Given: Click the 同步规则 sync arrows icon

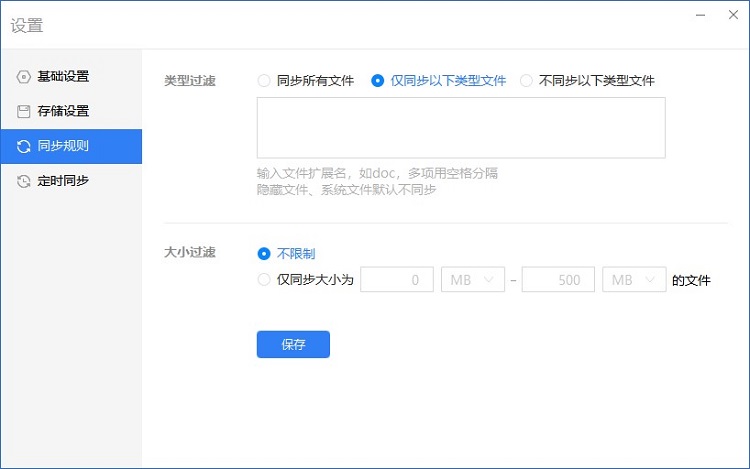Looking at the screenshot, I should coord(23,146).
